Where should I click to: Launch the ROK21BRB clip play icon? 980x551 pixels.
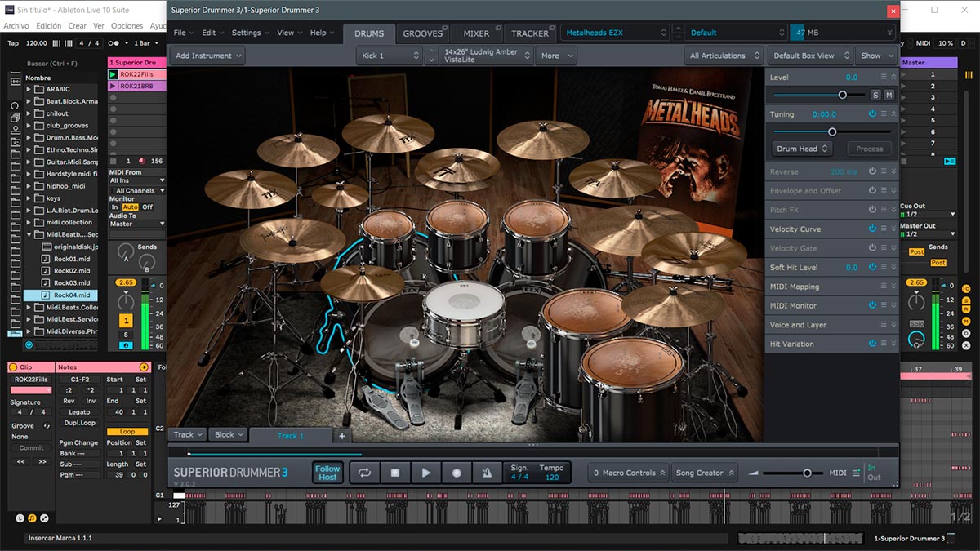(x=113, y=86)
